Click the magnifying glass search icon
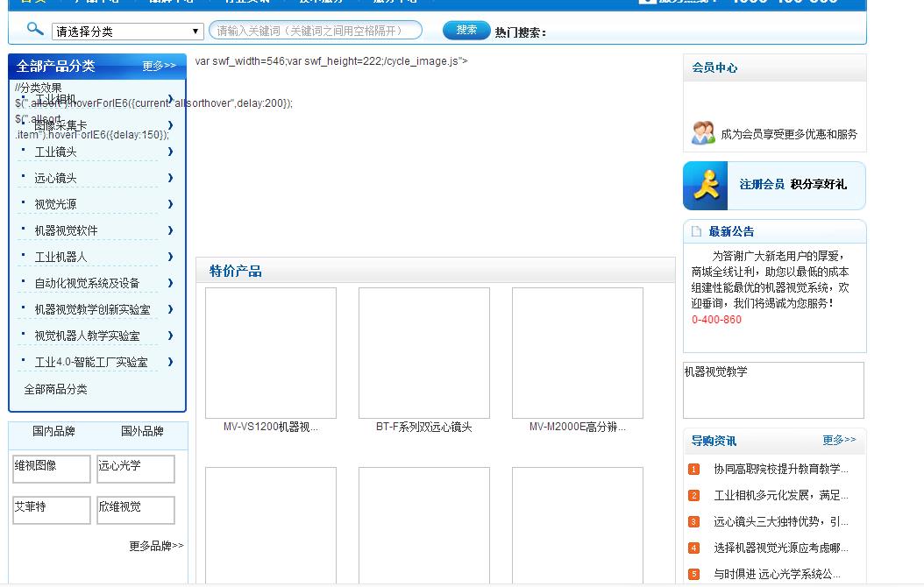The width and height of the screenshot is (924, 587). click(x=35, y=29)
